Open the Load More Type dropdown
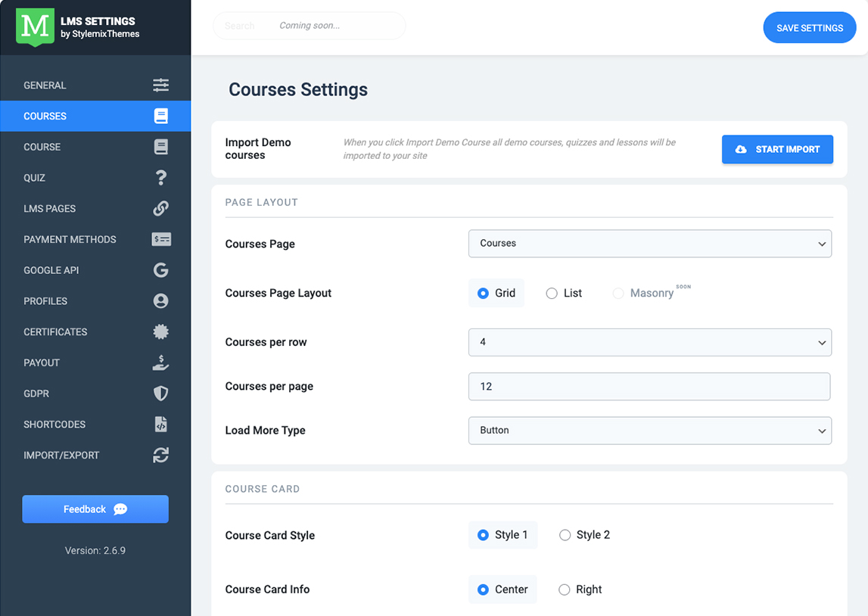Viewport: 868px width, 616px height. click(x=649, y=431)
